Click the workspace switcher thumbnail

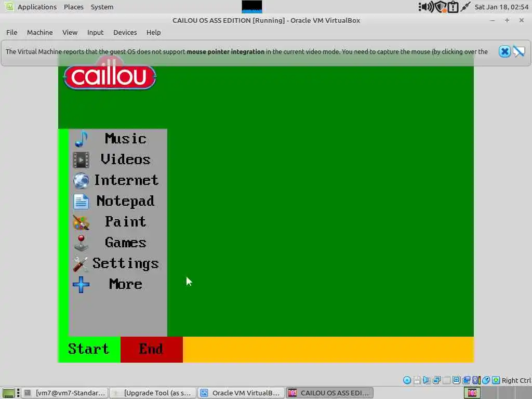click(472, 393)
